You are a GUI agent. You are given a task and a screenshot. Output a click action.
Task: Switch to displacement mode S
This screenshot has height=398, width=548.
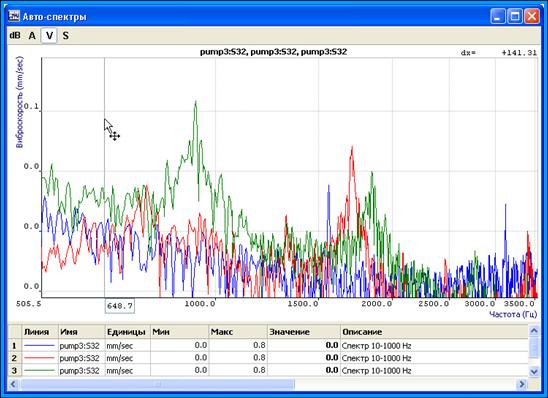coord(66,35)
